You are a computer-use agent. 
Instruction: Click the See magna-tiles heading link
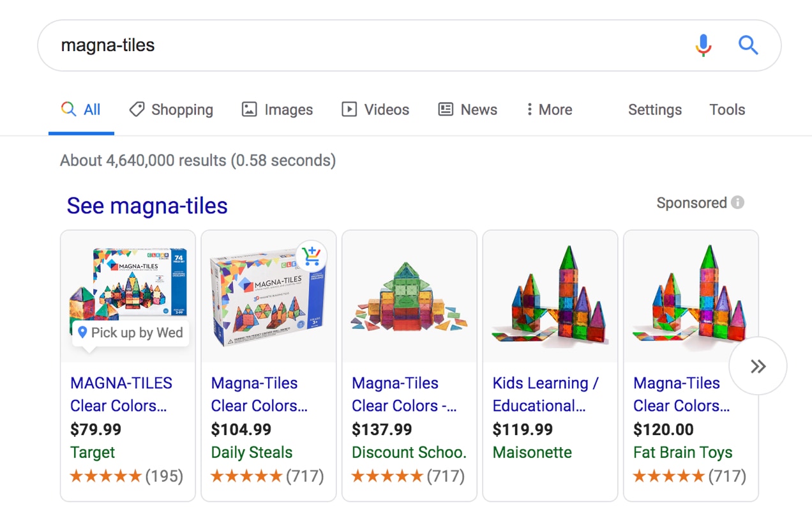147,206
